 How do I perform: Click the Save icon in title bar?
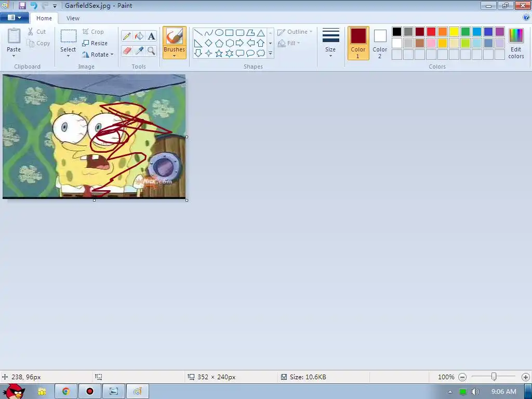[22, 5]
